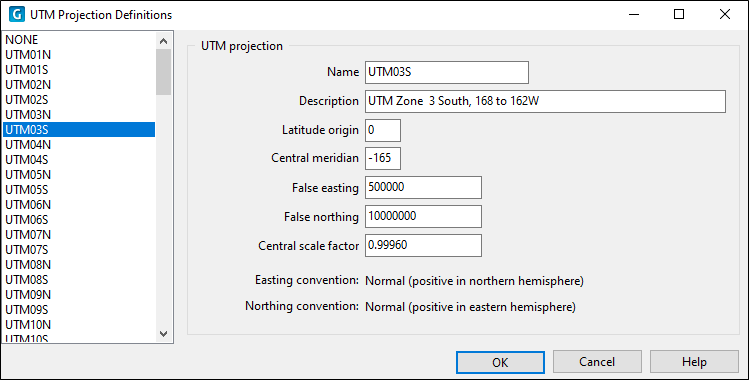Click the app icon in the title bar
Screen dimensions: 749x380
pyautogui.click(x=17, y=14)
